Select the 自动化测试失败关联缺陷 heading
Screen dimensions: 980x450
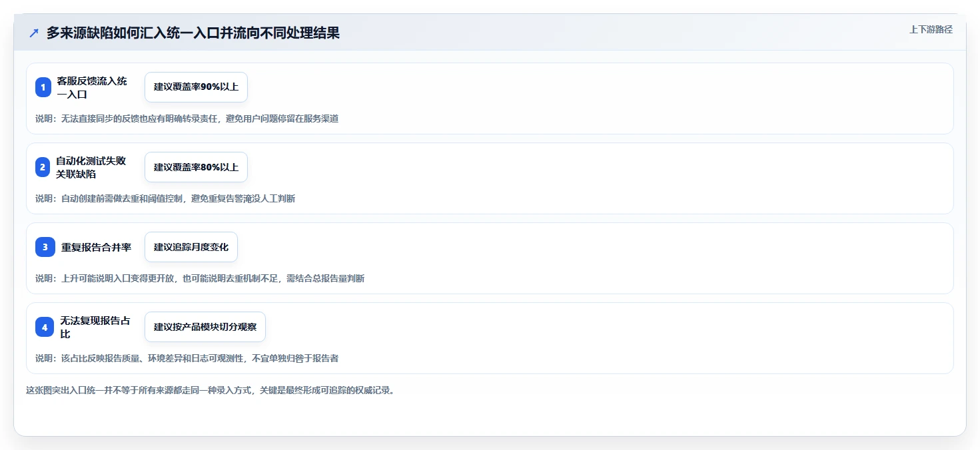(x=91, y=167)
